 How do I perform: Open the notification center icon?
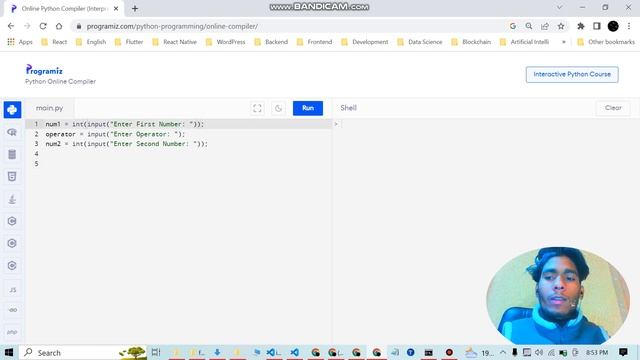(623, 352)
